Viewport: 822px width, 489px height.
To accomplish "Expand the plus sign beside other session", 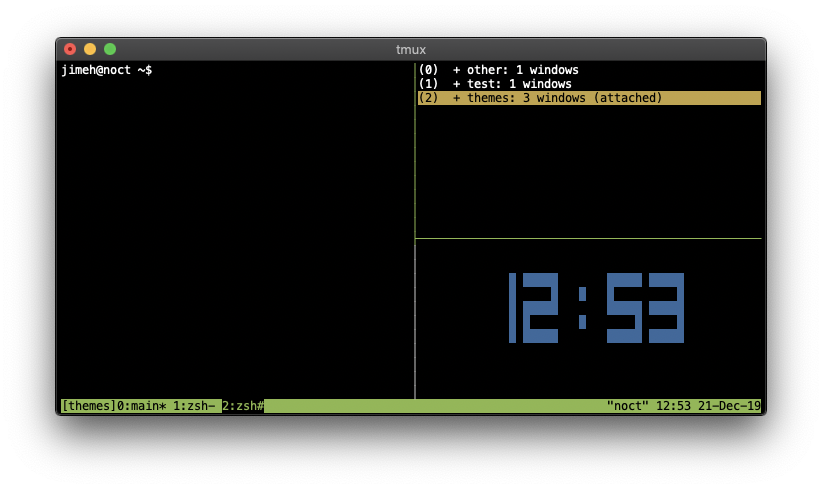I will tap(457, 70).
